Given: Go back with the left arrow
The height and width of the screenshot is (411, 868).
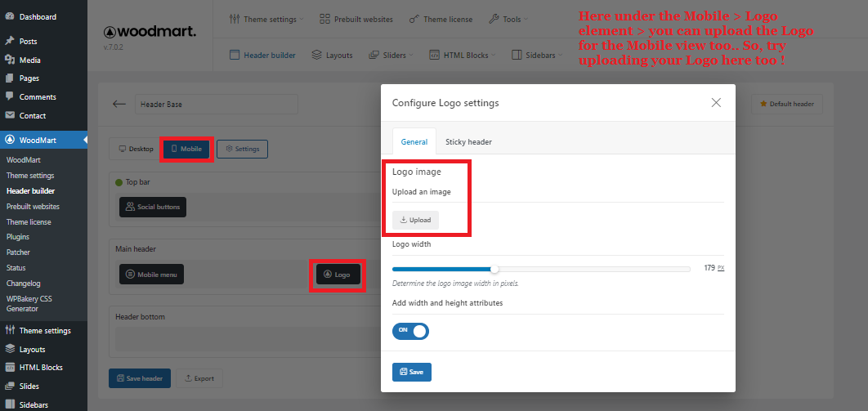Looking at the screenshot, I should tap(119, 104).
